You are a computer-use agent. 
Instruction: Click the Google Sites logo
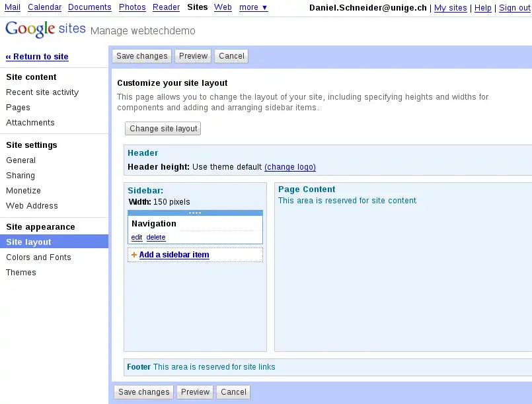[x=45, y=30]
